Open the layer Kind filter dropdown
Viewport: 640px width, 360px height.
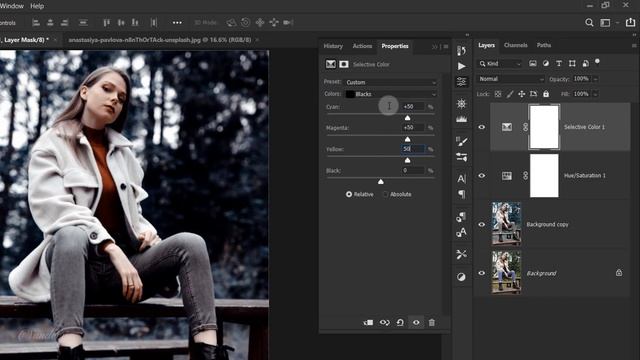coord(500,63)
